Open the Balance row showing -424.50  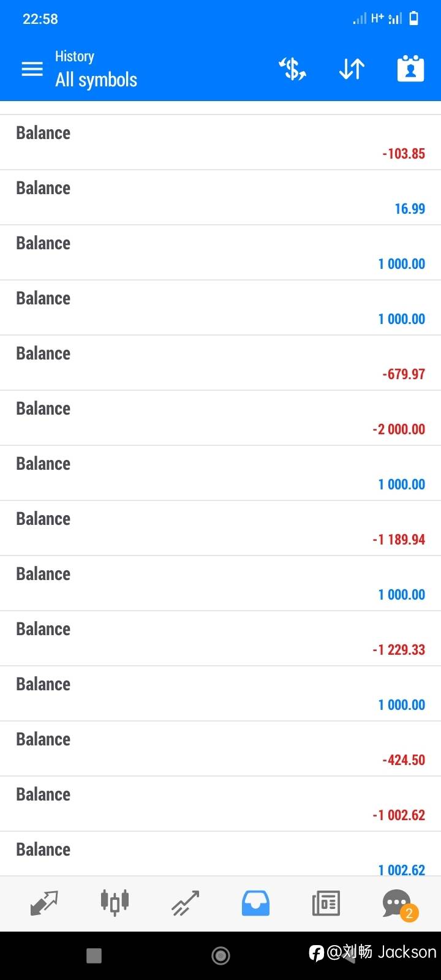point(221,749)
